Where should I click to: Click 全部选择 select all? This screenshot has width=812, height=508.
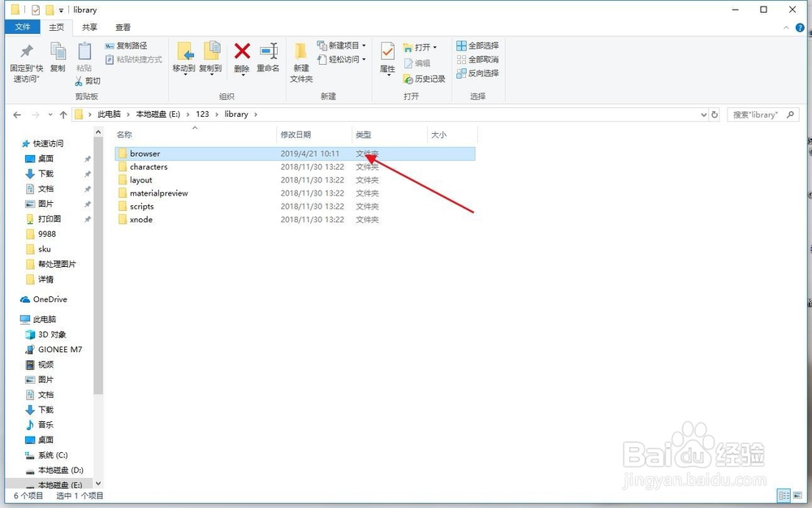pos(477,45)
